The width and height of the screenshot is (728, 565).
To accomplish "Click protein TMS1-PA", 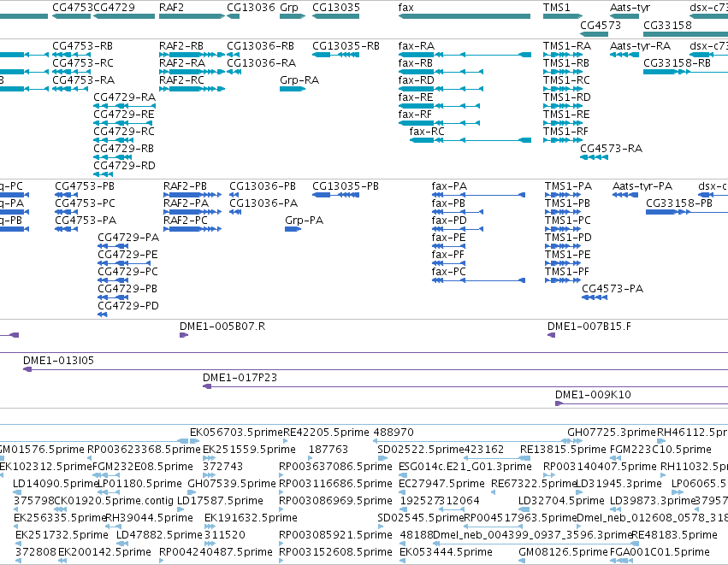I will point(568,186).
